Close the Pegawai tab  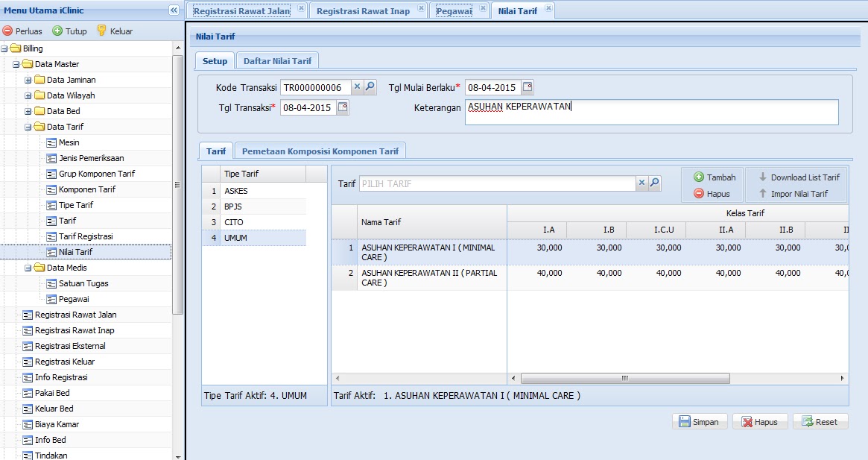click(x=484, y=7)
